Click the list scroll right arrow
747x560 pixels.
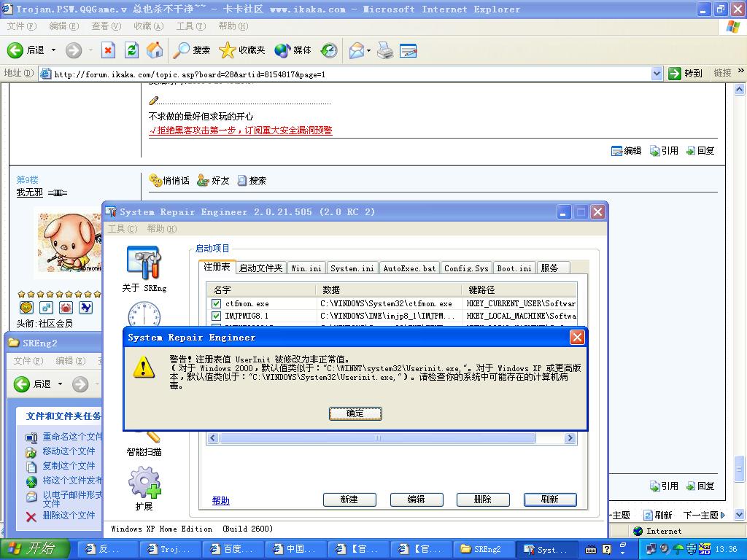[x=570, y=437]
